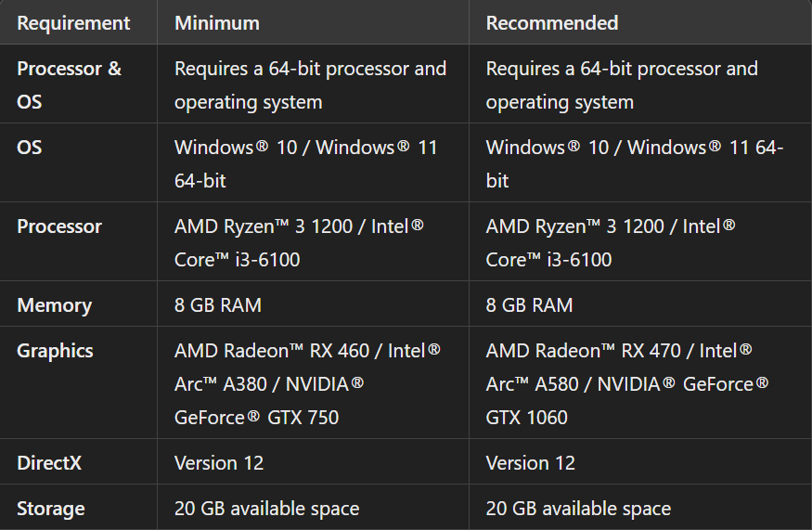Viewport: 812px width, 530px height.
Task: Select the Recommended Processor cell with i3-6100
Action: (611, 242)
